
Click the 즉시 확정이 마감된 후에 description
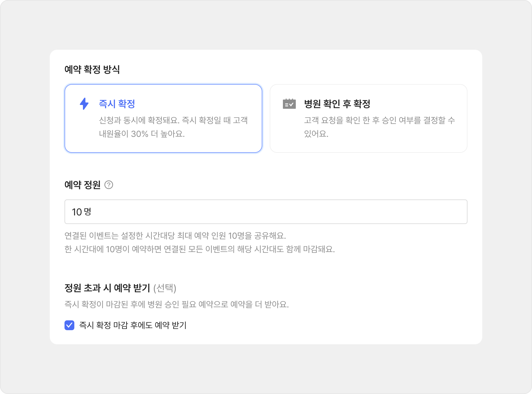[x=177, y=304]
